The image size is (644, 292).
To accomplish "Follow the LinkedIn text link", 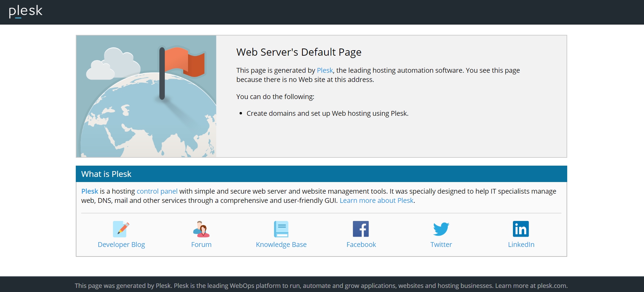I will [521, 245].
